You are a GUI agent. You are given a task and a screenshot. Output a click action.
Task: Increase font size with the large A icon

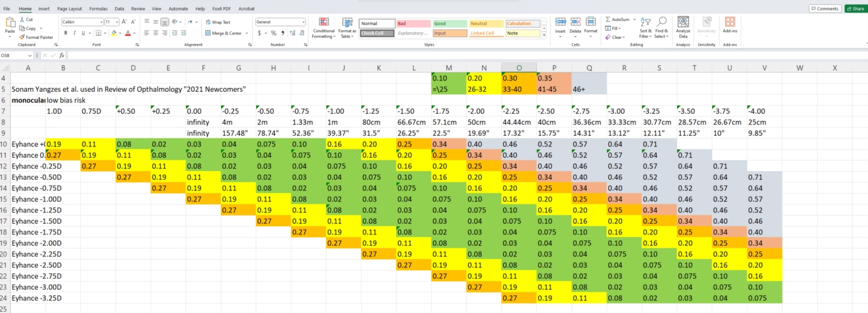tap(124, 21)
